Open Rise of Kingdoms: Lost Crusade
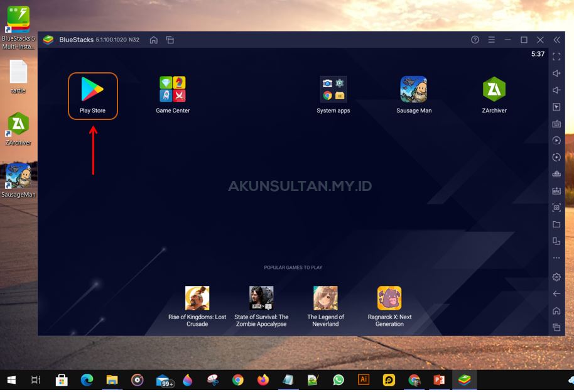This screenshot has width=574, height=392. pyautogui.click(x=197, y=307)
